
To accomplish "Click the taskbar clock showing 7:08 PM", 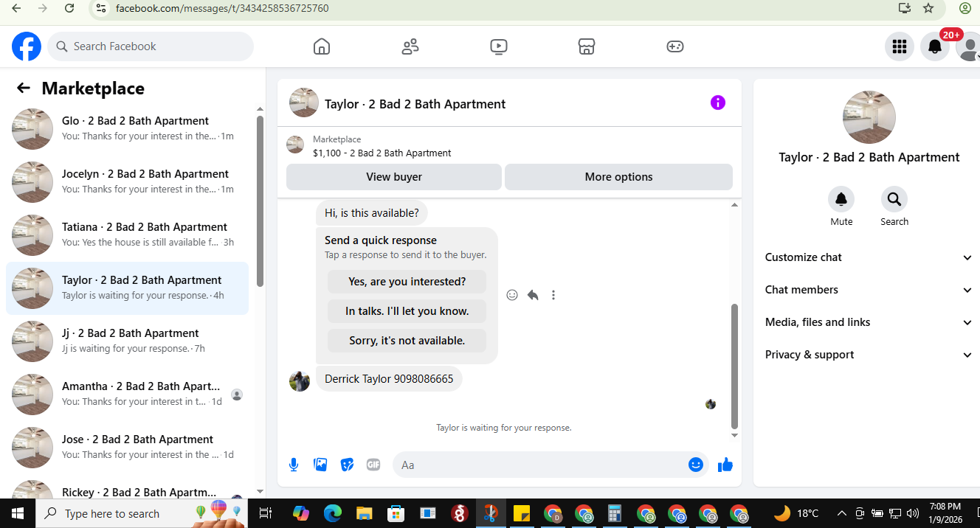I will (945, 513).
